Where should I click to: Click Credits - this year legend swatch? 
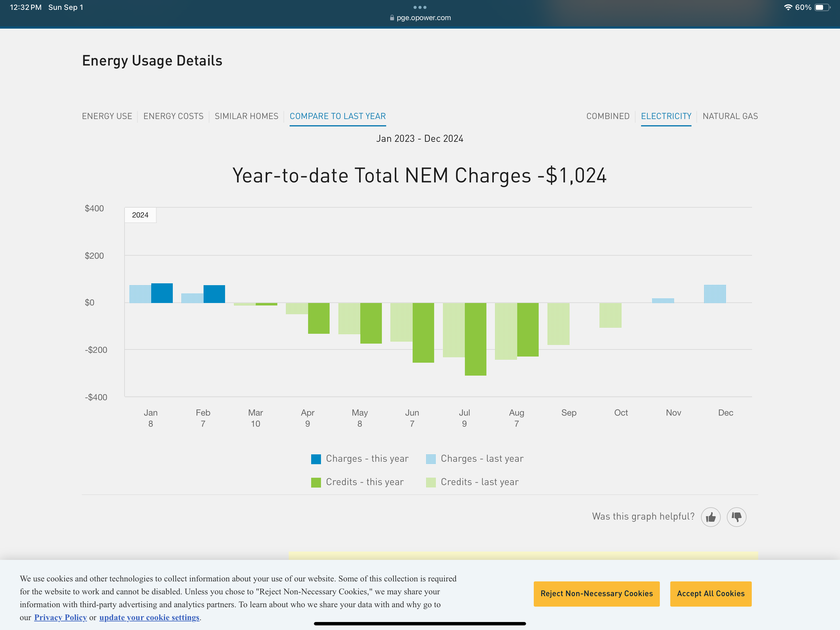[x=316, y=483]
